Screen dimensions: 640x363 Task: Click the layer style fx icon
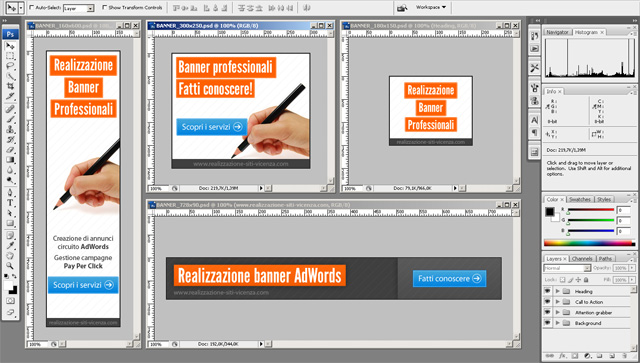tap(562, 356)
